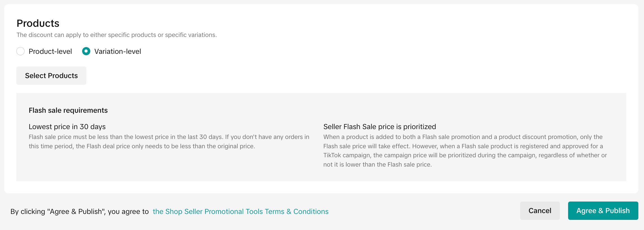Click the Select Products button
This screenshot has height=230, width=644.
[51, 75]
